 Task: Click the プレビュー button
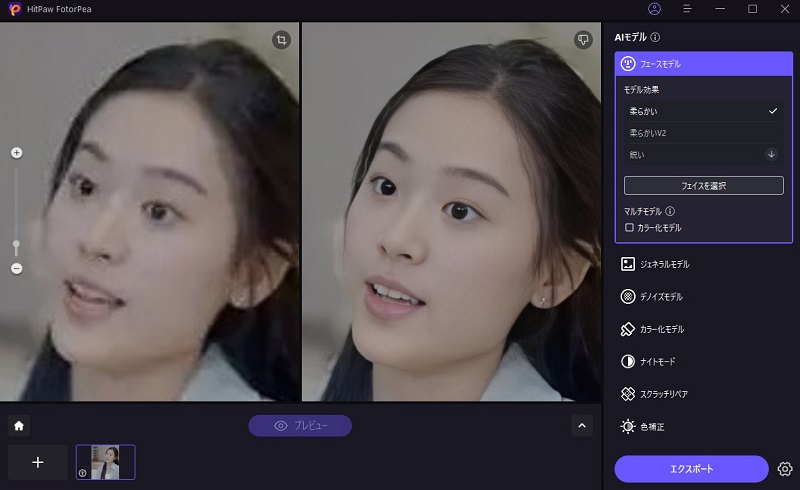pyautogui.click(x=300, y=426)
